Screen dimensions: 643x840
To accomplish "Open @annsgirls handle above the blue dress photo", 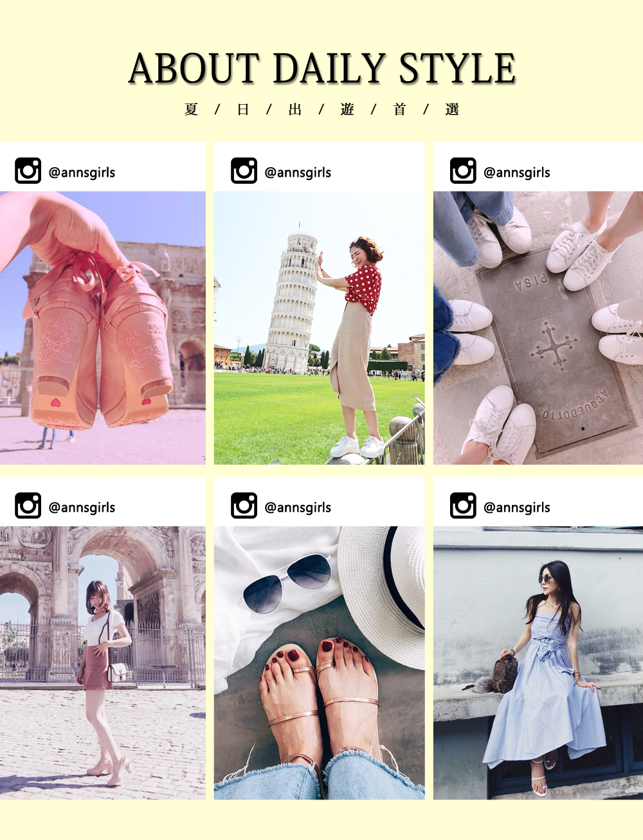I will (x=517, y=507).
